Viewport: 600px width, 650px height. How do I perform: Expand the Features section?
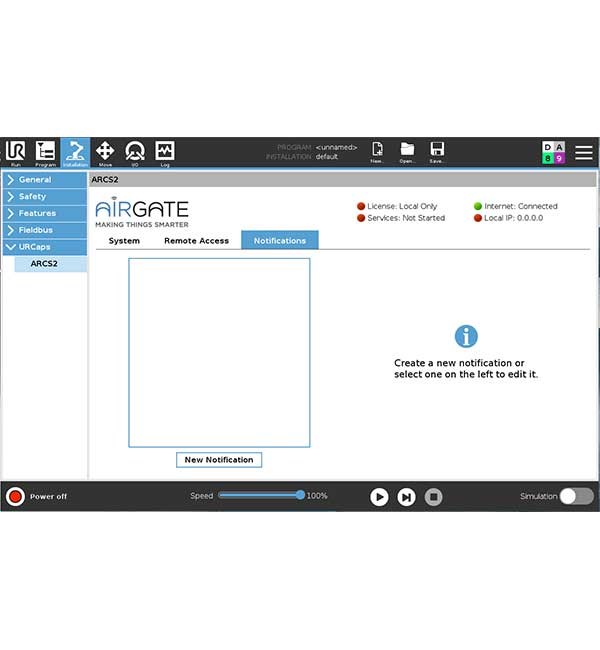click(45, 213)
